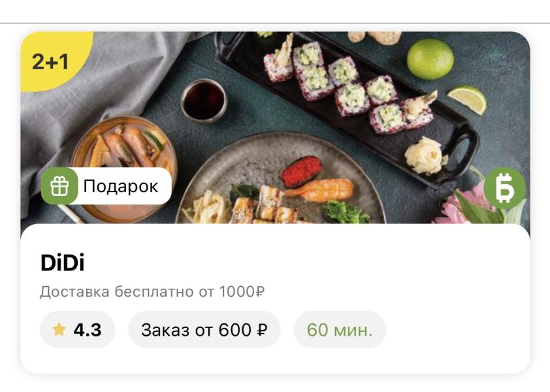Click the Заказ от 600 ₽ chip

[x=204, y=329]
